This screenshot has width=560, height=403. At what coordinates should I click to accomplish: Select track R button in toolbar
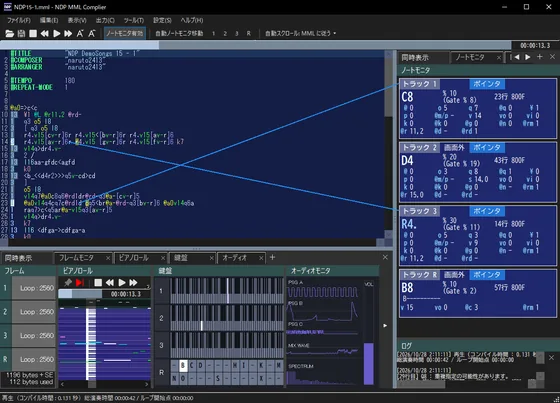[248, 34]
